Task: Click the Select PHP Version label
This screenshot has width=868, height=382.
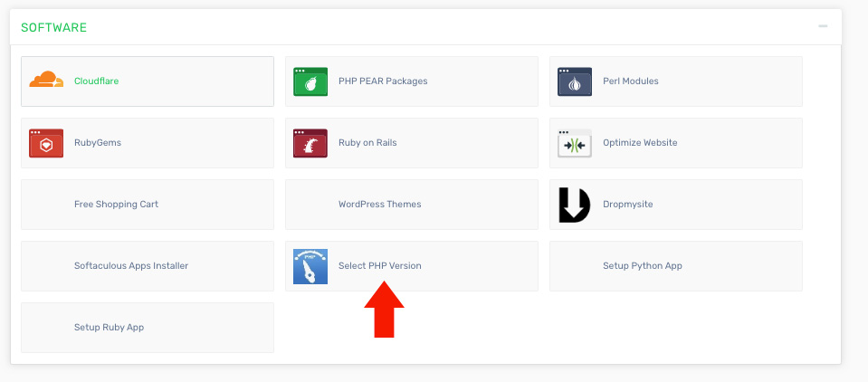Action: coord(380,266)
